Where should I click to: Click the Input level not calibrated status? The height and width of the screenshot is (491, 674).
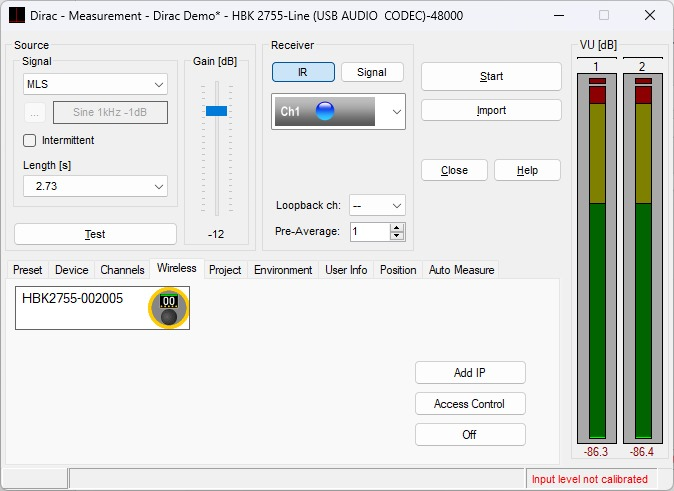tap(589, 479)
